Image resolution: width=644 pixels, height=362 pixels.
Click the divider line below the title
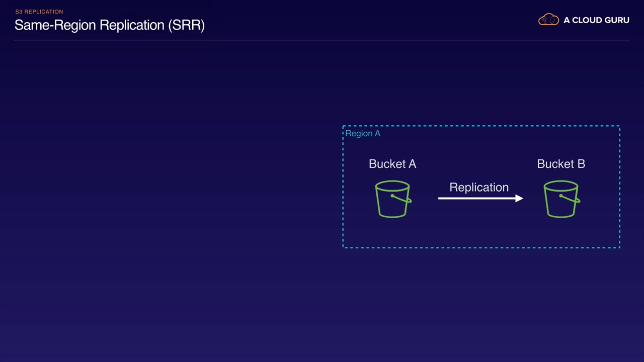tap(322, 40)
